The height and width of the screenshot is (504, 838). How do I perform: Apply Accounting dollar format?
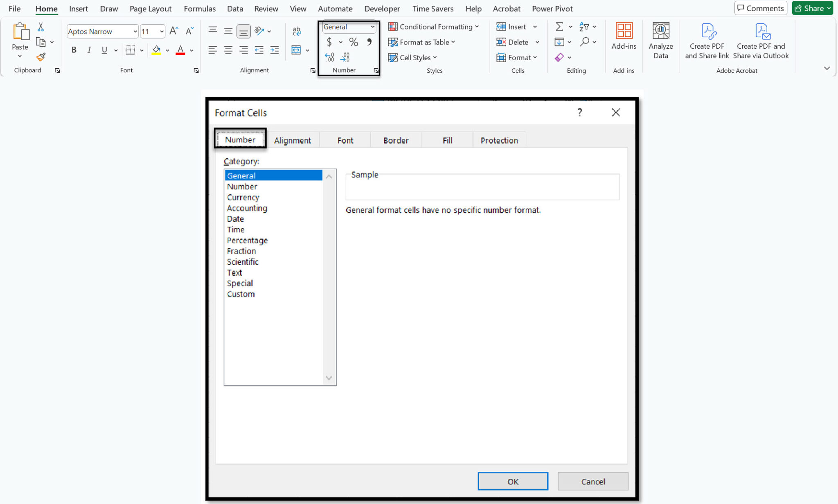[329, 42]
